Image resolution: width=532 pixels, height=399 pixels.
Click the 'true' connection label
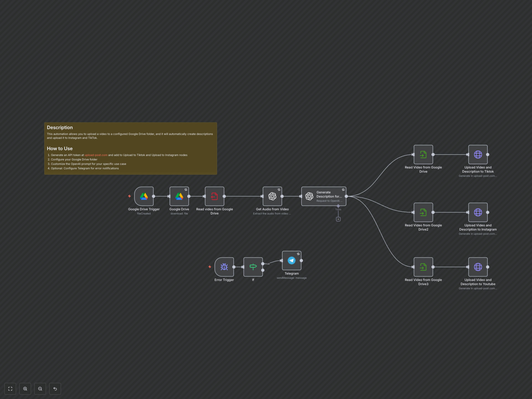(x=267, y=264)
